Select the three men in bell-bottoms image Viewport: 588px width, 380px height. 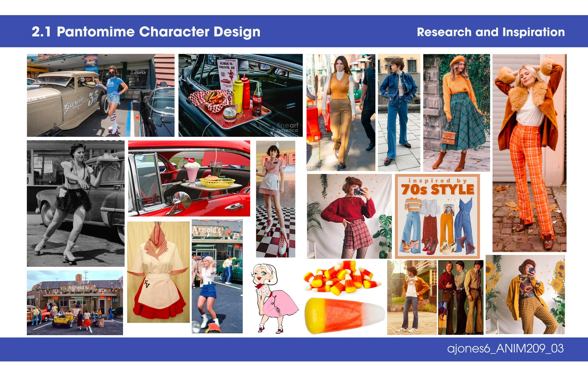pyautogui.click(x=461, y=297)
